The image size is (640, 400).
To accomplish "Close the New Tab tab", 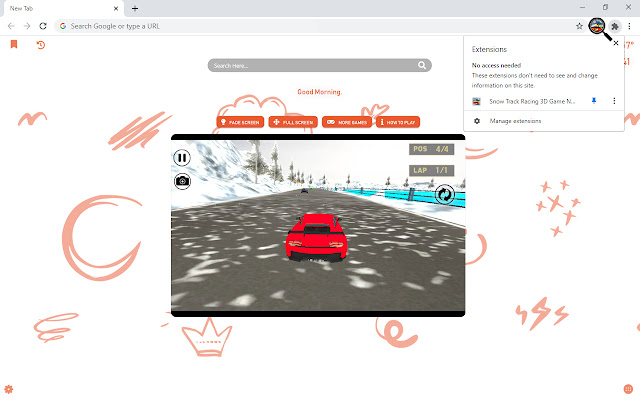I will coord(116,8).
